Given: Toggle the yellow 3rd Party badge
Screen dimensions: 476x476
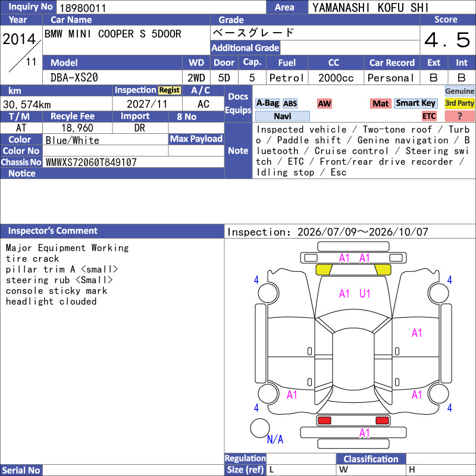Looking at the screenshot, I should tap(459, 104).
